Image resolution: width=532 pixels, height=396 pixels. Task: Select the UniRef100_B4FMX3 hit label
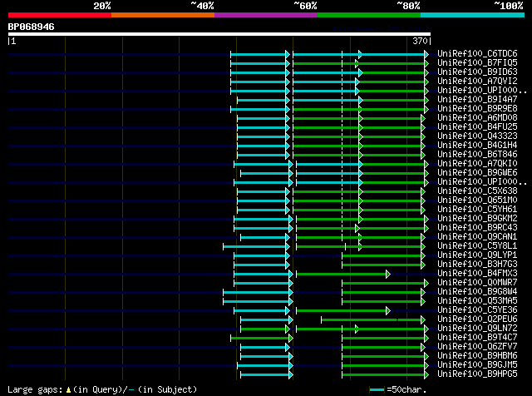tap(477, 274)
